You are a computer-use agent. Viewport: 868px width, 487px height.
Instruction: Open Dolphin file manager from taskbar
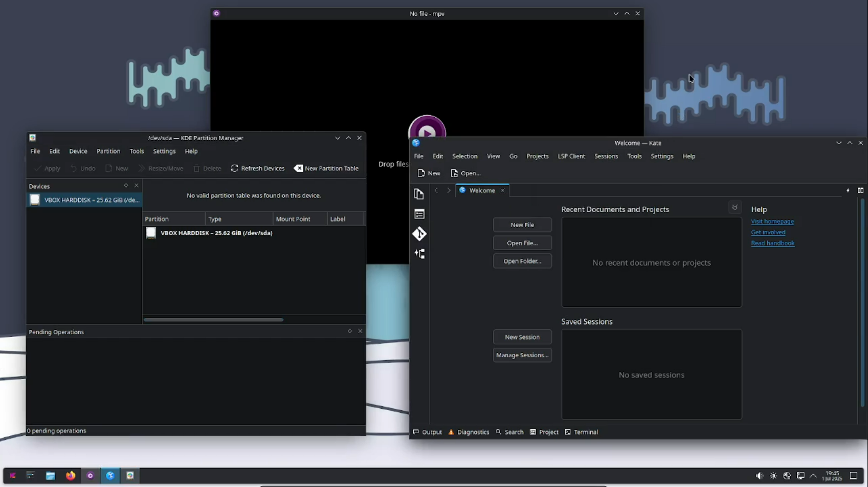(50, 476)
